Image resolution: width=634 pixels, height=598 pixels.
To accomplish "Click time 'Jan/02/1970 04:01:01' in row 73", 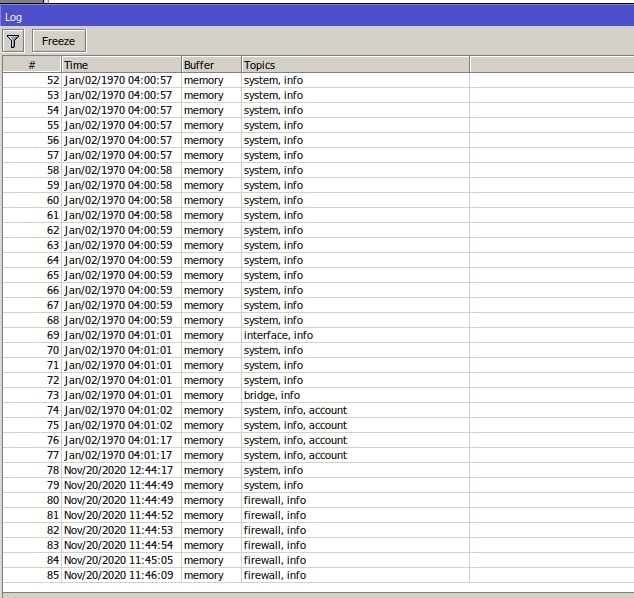I will coord(118,395).
